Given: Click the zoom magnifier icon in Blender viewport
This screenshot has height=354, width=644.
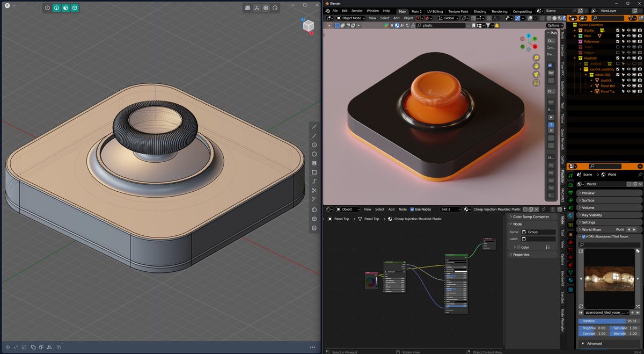Looking at the screenshot, I should 536,57.
